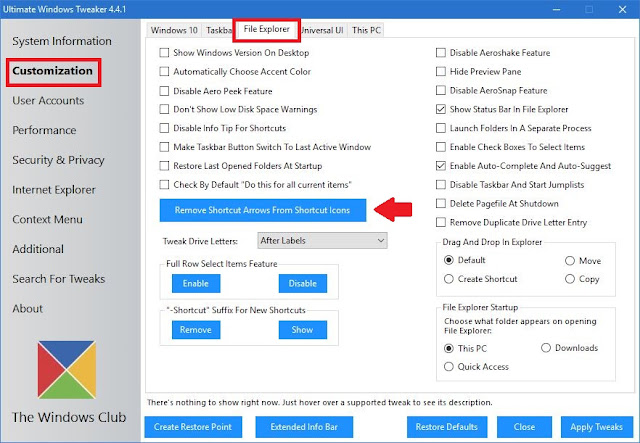Check Enable Check Boxes To Select Items
This screenshot has width=640, height=443.
[x=441, y=147]
